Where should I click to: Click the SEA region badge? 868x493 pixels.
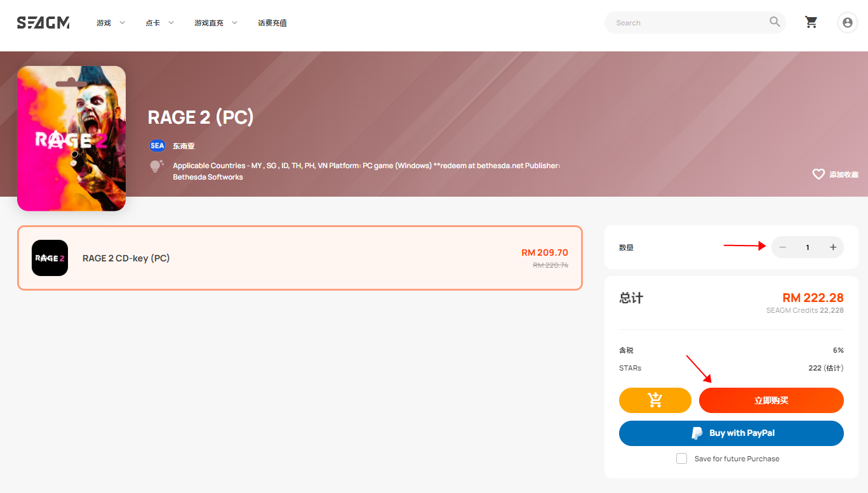pyautogui.click(x=157, y=146)
